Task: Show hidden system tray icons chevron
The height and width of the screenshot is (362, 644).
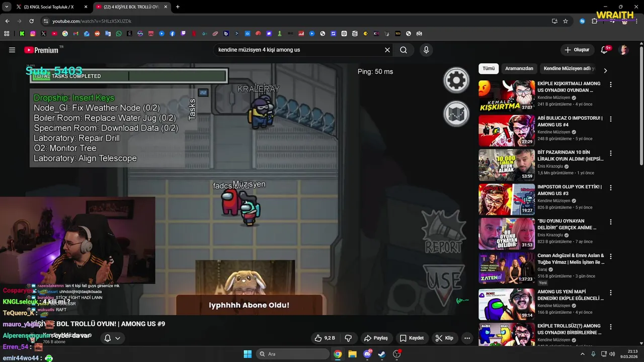Action: pos(583,354)
